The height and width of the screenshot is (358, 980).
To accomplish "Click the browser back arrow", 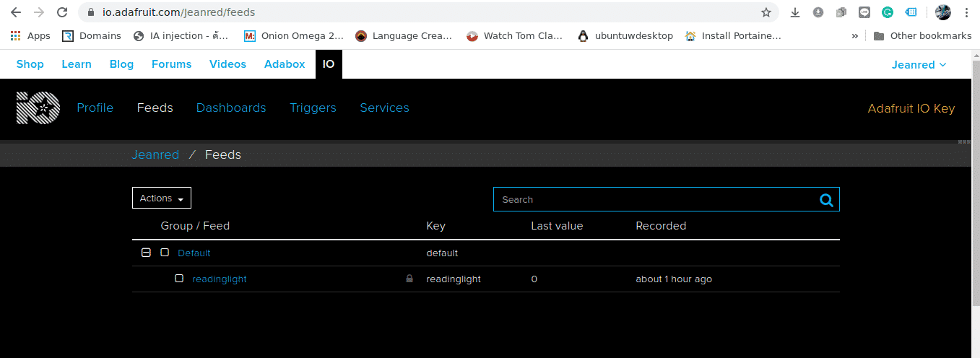I will [x=16, y=12].
